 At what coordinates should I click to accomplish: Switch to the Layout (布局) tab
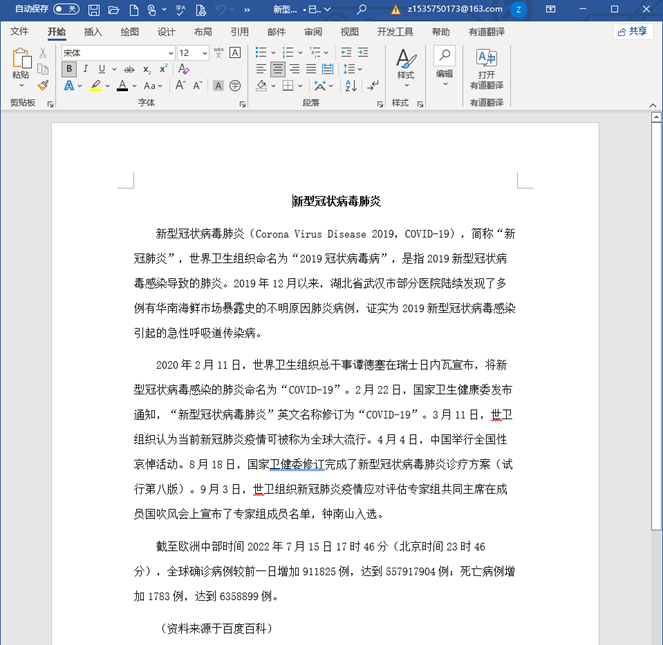pyautogui.click(x=203, y=32)
